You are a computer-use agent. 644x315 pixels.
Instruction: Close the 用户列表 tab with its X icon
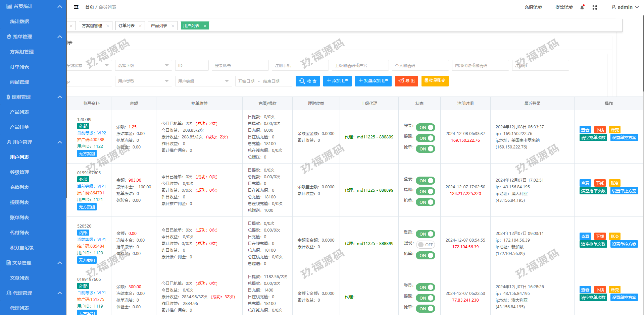click(205, 26)
